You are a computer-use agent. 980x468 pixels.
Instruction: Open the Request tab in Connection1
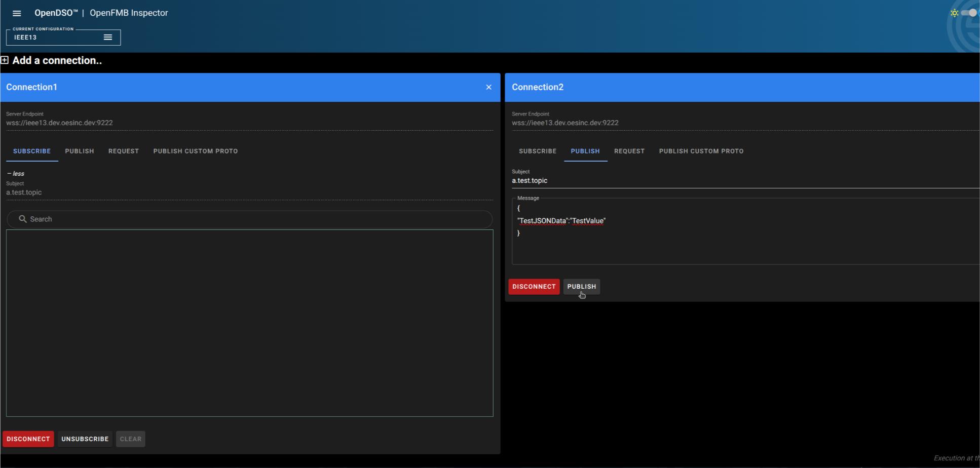click(x=124, y=151)
